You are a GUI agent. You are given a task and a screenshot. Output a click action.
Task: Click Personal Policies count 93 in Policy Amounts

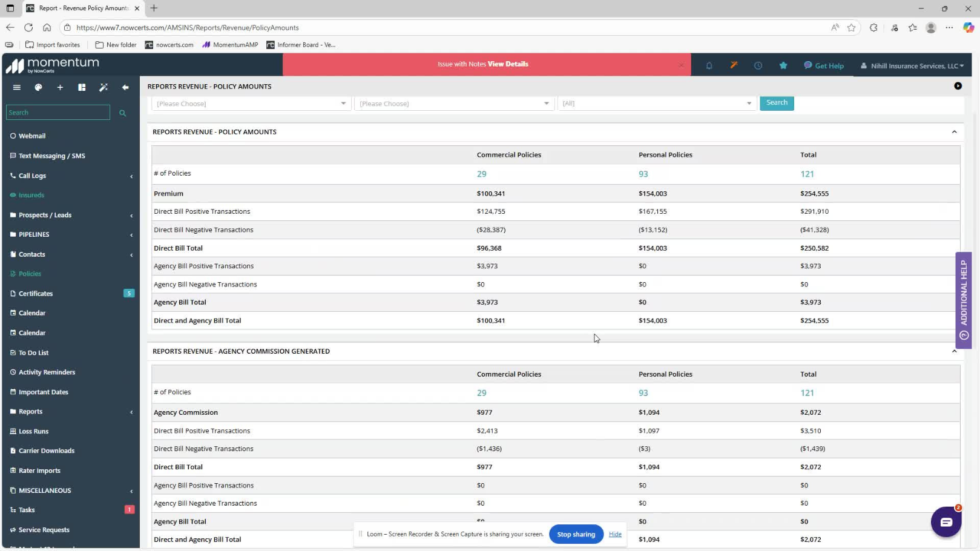point(643,174)
